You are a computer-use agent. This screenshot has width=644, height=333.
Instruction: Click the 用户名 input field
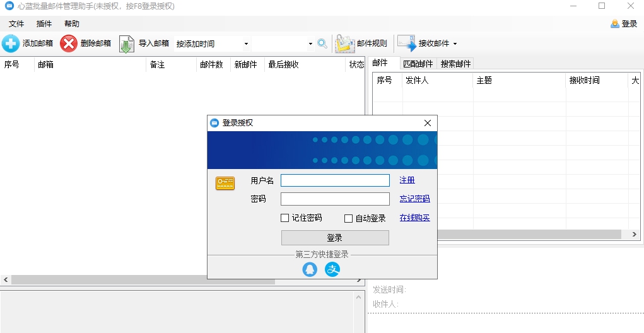(x=335, y=180)
